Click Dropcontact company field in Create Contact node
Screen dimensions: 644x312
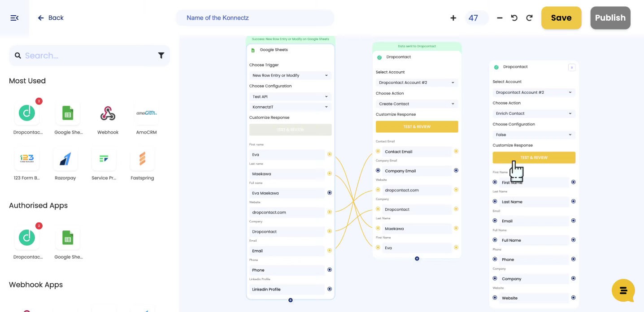417,209
